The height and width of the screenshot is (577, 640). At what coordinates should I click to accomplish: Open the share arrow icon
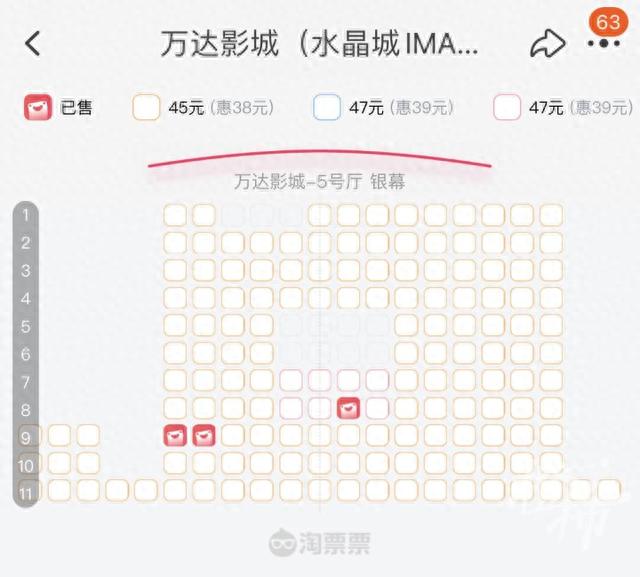548,43
